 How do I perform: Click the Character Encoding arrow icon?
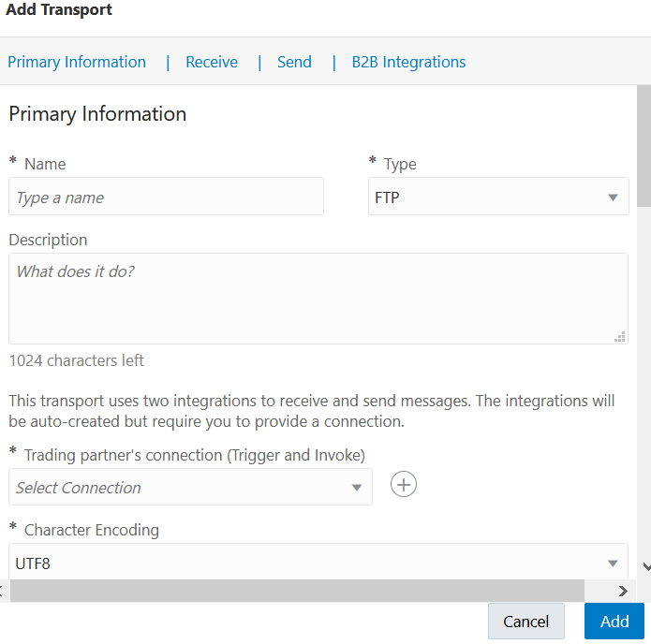tap(613, 563)
